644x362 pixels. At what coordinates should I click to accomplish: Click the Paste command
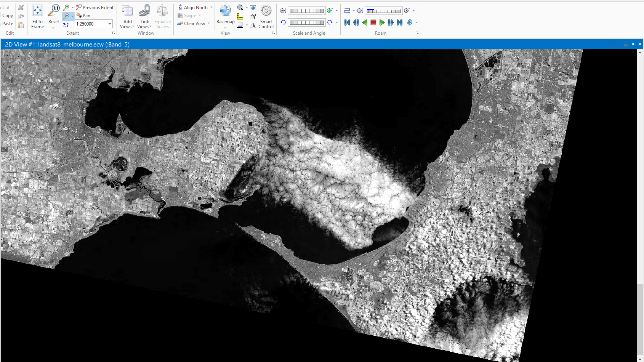click(x=8, y=24)
